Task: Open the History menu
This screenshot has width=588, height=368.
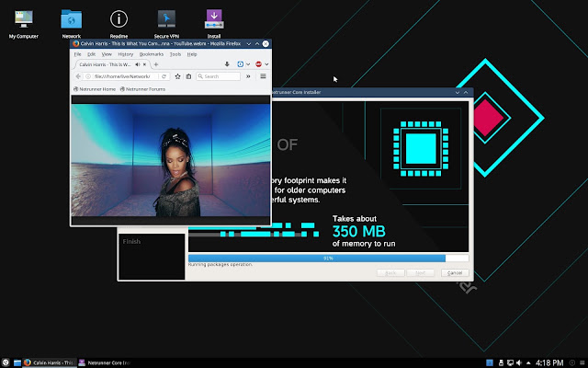Action: pos(126,54)
